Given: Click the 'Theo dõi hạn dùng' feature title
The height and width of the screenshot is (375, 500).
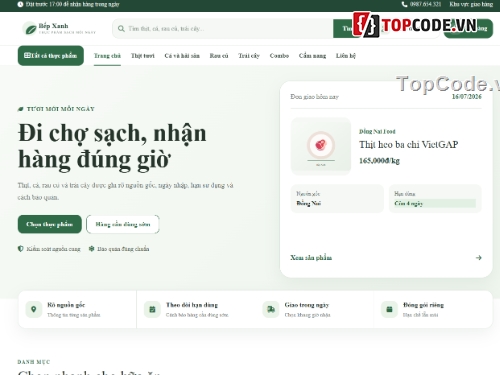Looking at the screenshot, I should (192, 305).
